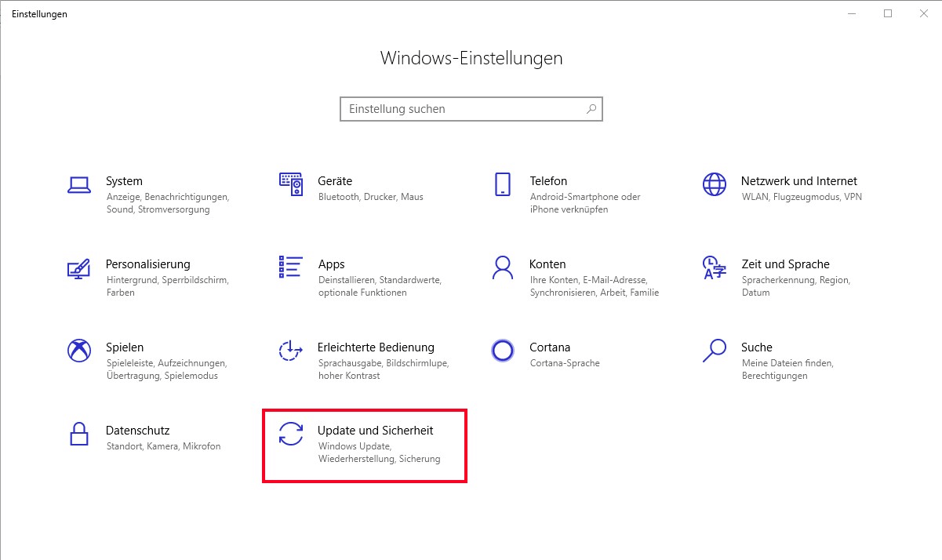Minimize the Einstellungen window
This screenshot has width=942, height=560.
(x=852, y=13)
